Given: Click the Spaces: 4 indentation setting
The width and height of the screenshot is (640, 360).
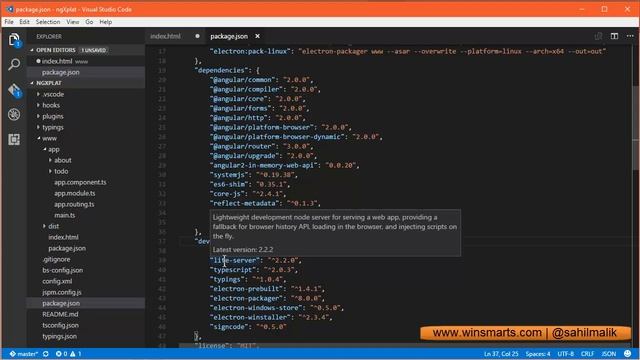Looking at the screenshot, I should (538, 354).
